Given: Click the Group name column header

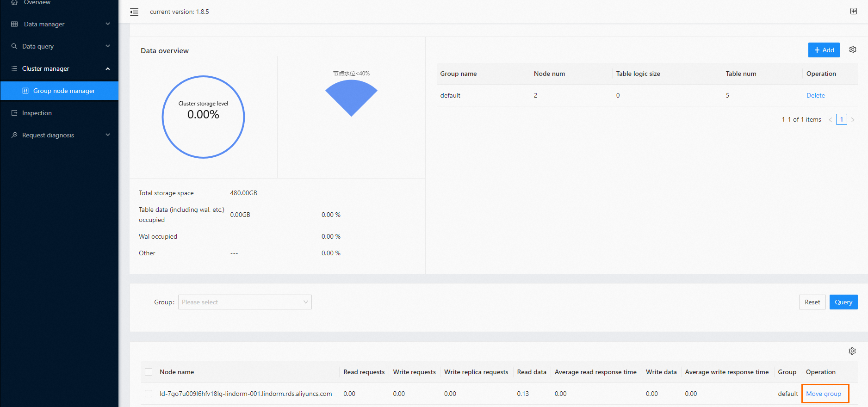Looking at the screenshot, I should (459, 74).
